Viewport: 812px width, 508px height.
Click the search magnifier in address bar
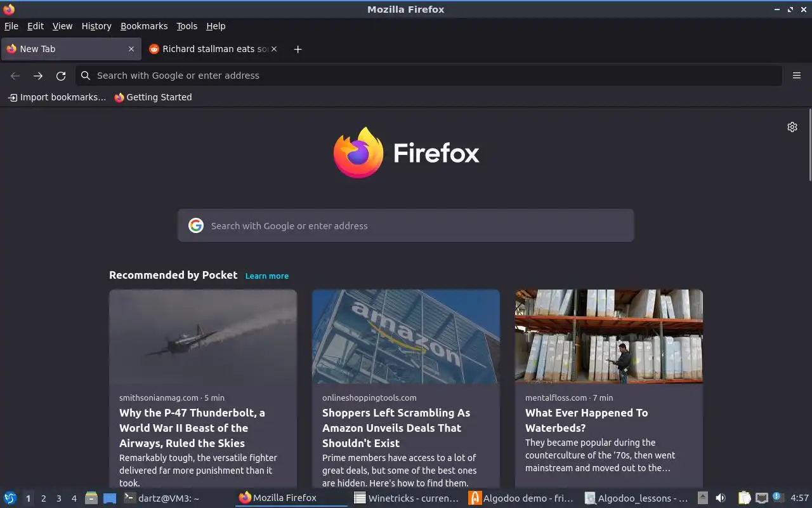86,76
